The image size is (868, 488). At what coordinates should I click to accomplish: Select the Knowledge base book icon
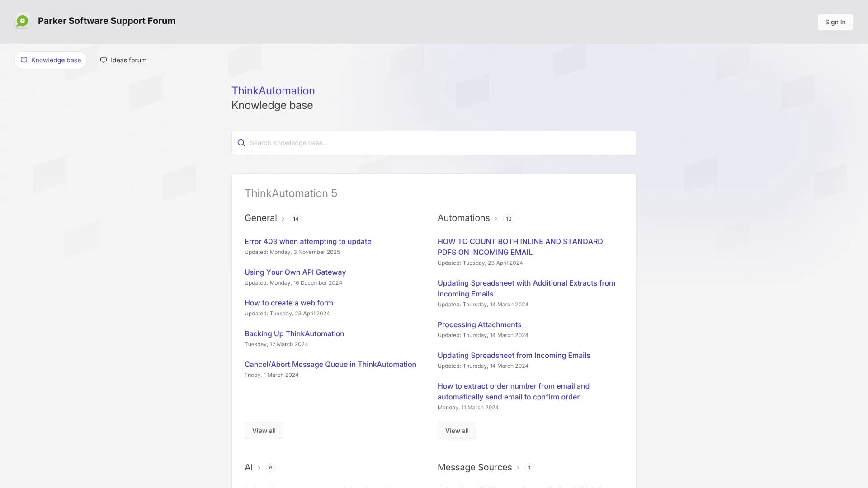pyautogui.click(x=24, y=60)
